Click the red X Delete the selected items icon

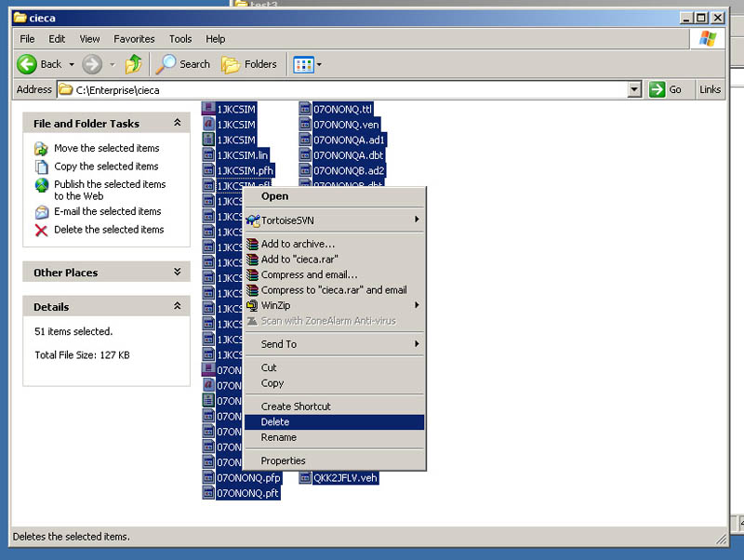tap(41, 230)
